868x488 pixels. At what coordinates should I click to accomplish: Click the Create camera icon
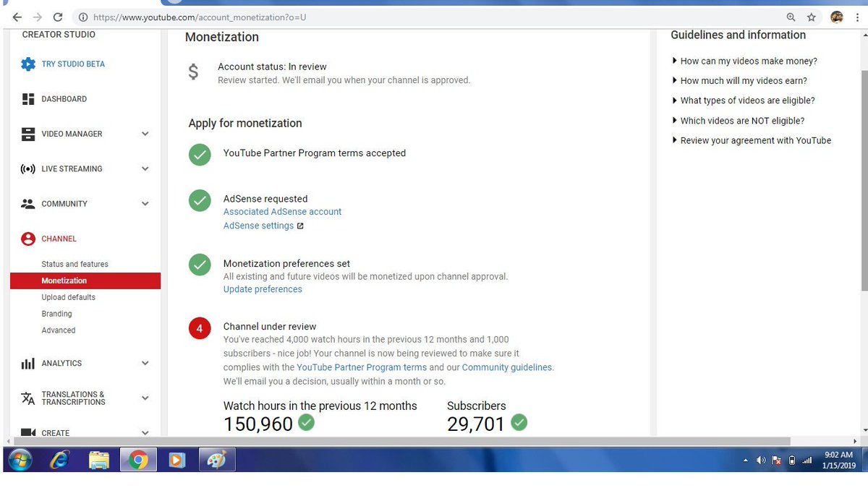tap(28, 432)
